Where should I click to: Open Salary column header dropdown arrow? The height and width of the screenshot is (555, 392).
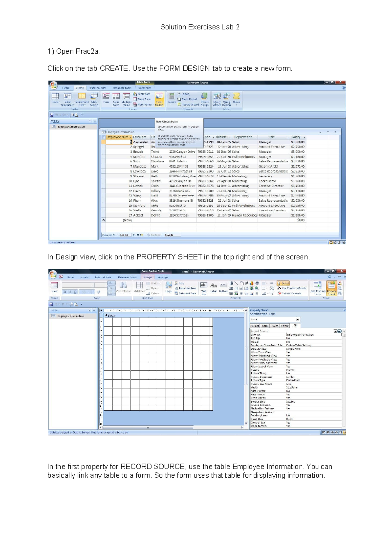click(304, 137)
